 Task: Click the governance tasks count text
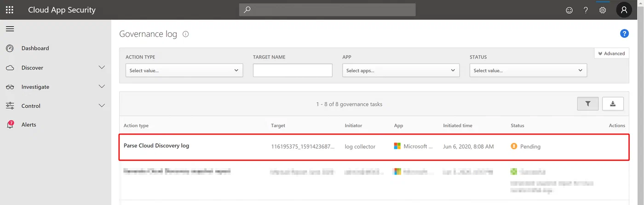click(x=349, y=104)
